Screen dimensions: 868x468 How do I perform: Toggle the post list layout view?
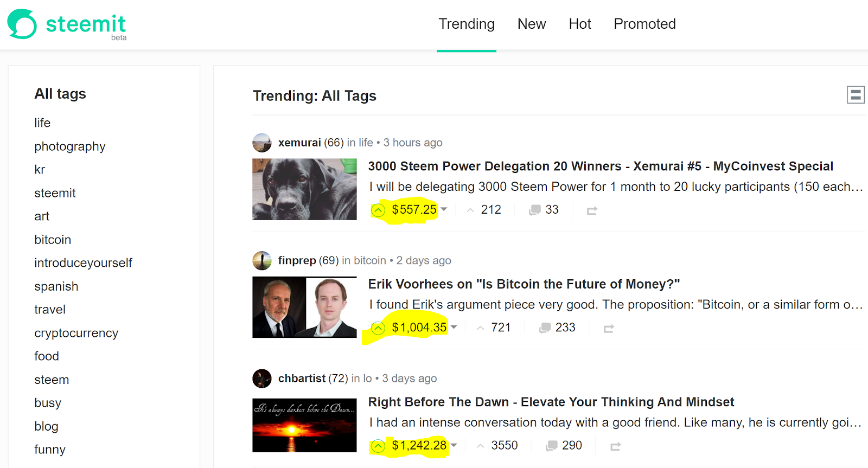[x=856, y=95]
